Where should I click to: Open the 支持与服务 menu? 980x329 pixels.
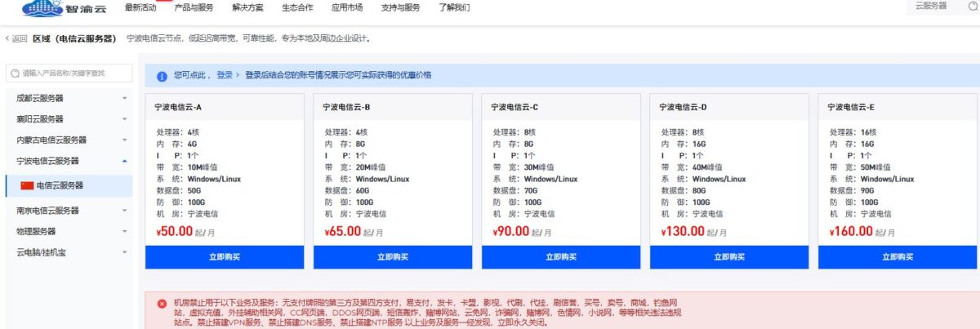pos(400,7)
